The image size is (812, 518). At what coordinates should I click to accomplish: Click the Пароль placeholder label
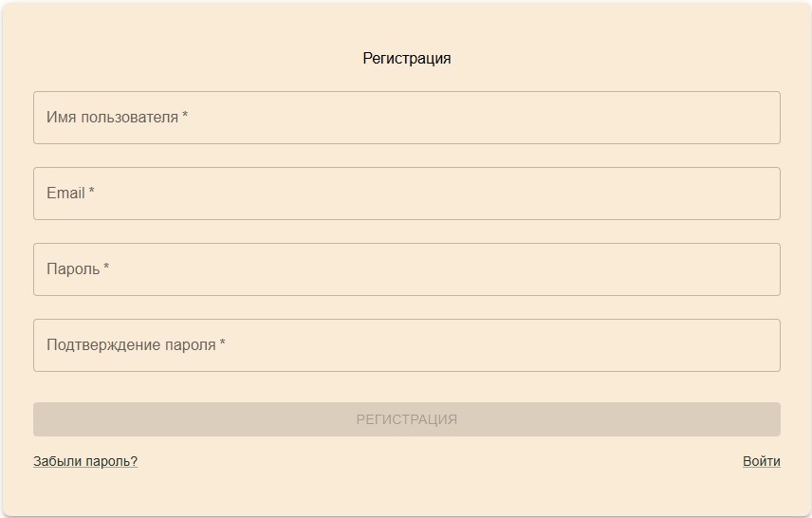[x=73, y=269]
